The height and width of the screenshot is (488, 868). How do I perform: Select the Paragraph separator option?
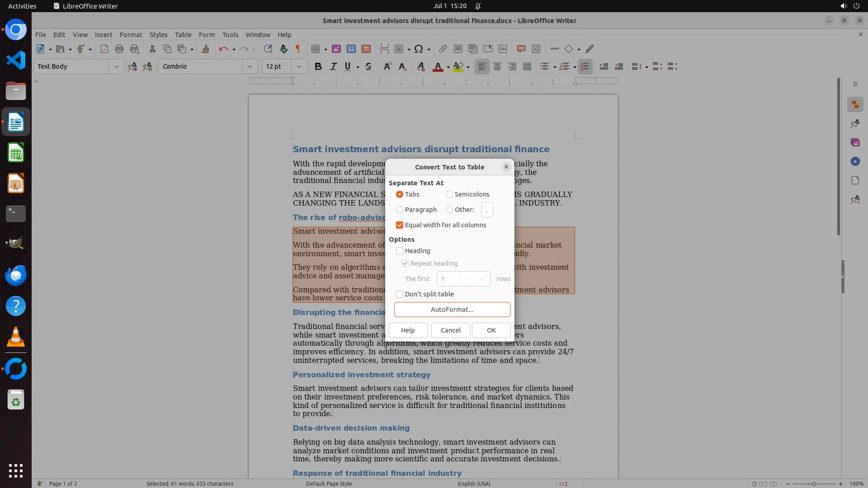point(400,210)
